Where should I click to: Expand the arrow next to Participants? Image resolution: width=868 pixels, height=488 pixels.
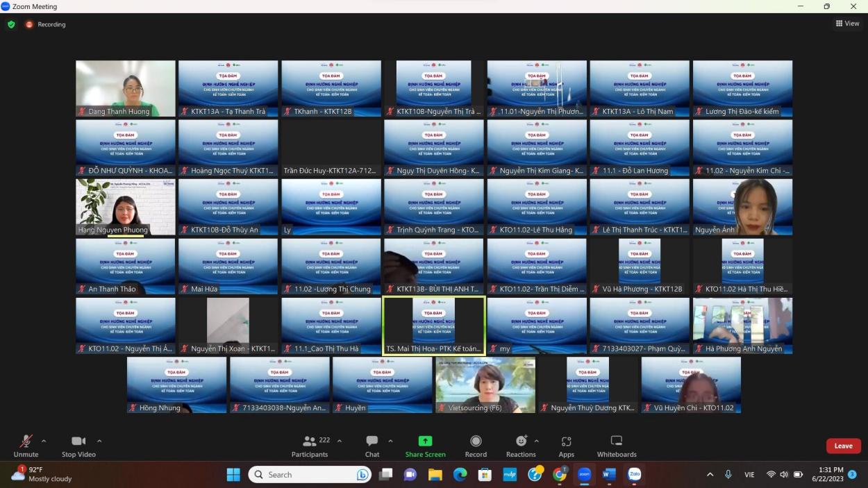[x=339, y=441]
